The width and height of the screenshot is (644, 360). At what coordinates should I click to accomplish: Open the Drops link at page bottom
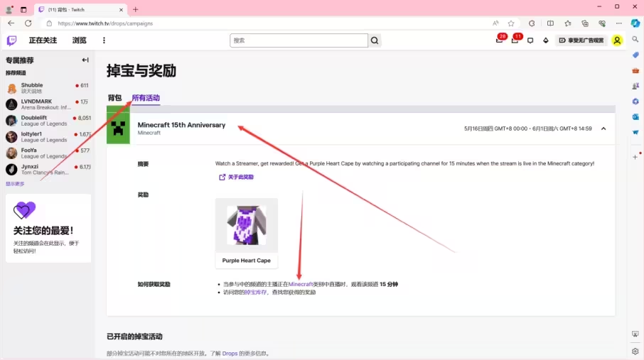pos(230,353)
